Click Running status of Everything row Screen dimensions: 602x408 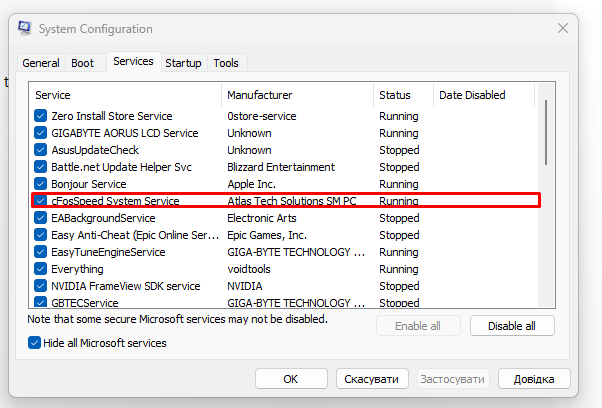coord(399,269)
